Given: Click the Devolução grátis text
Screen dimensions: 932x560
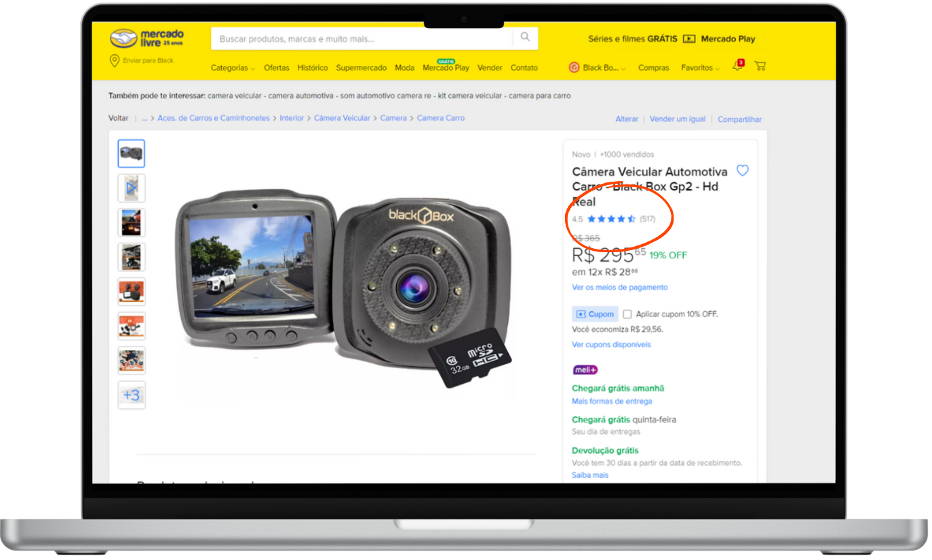Looking at the screenshot, I should point(605,450).
